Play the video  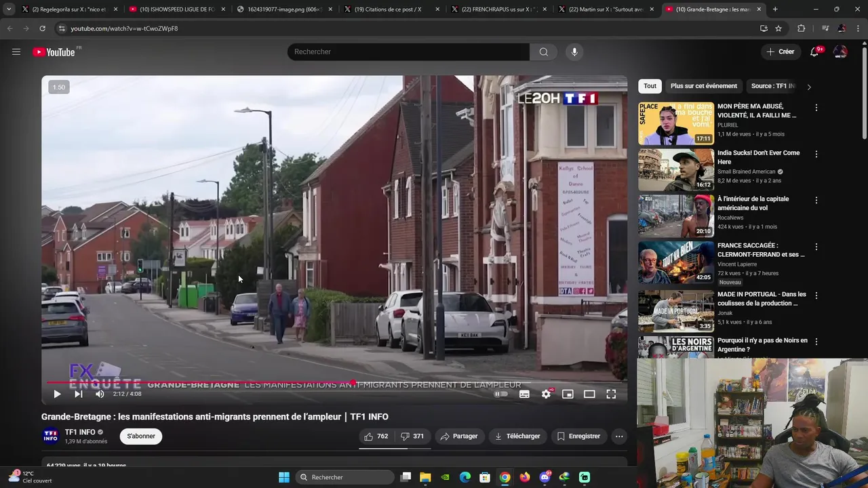(x=57, y=394)
